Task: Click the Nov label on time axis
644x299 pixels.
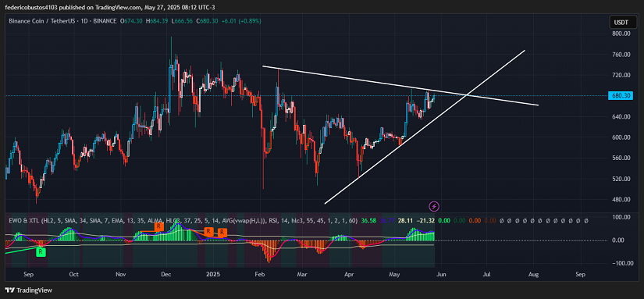Action: click(x=120, y=274)
